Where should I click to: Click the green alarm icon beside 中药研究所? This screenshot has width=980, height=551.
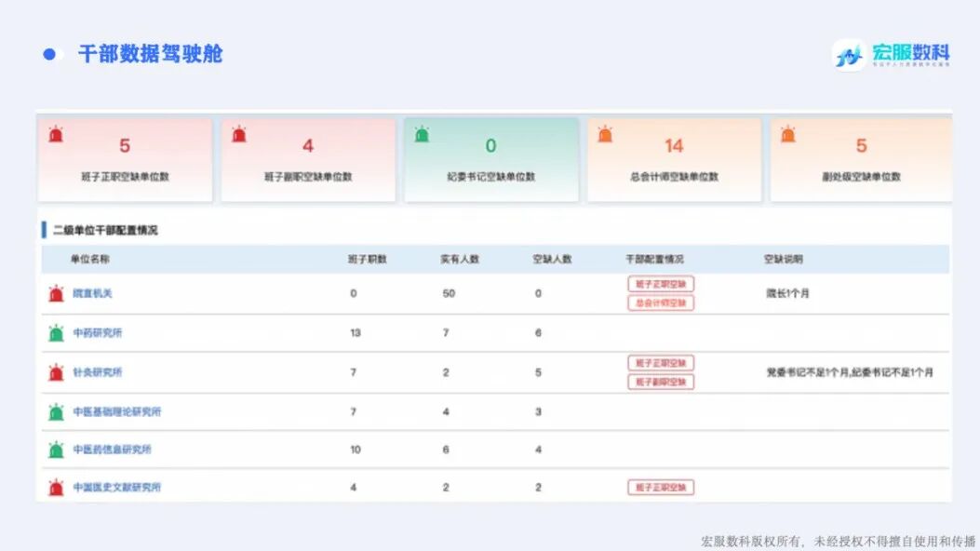point(57,332)
